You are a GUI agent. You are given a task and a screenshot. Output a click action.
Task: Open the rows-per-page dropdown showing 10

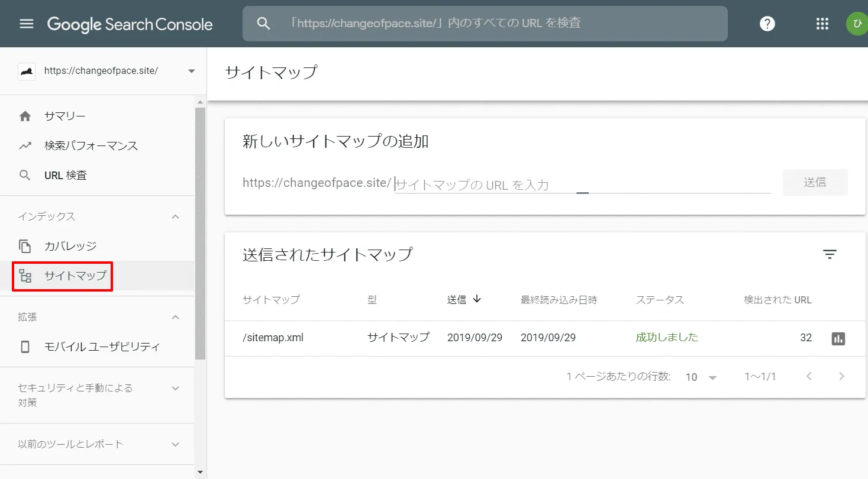point(701,377)
